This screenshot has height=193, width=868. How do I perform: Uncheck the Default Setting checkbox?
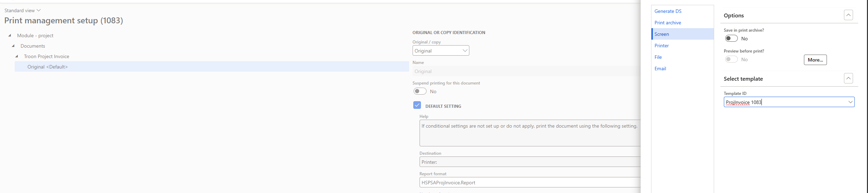coord(417,105)
